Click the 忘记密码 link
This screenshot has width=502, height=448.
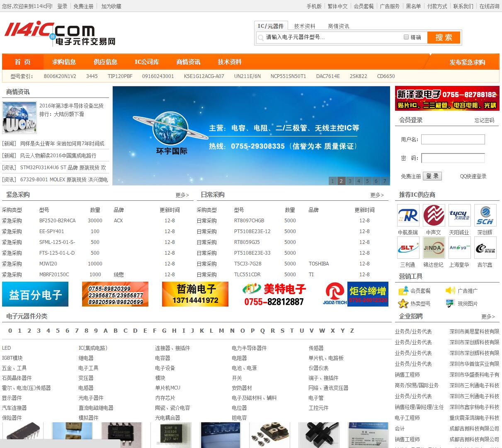coord(484,120)
